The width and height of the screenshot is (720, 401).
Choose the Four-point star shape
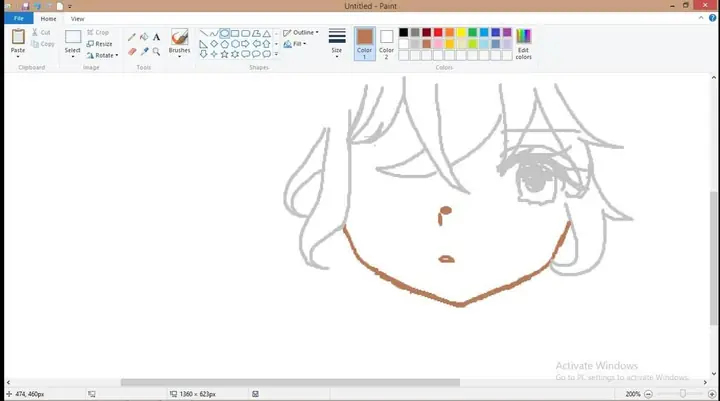pyautogui.click(x=214, y=54)
